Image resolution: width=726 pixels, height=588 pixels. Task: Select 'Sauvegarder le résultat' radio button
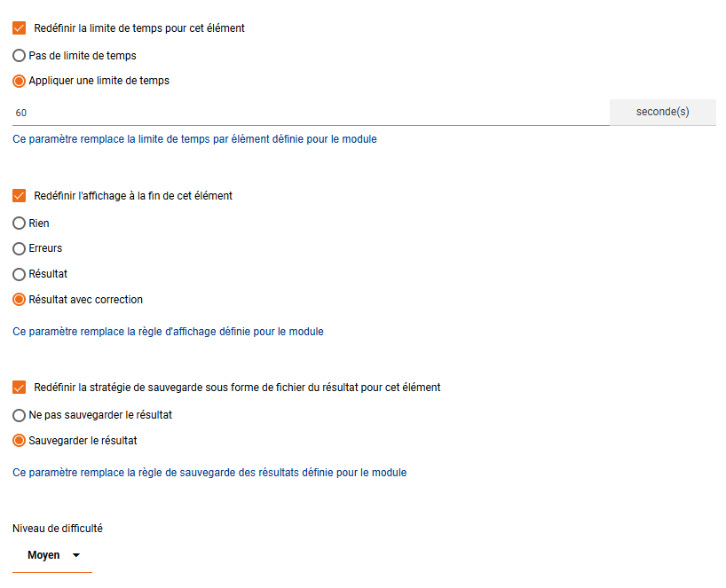20,441
